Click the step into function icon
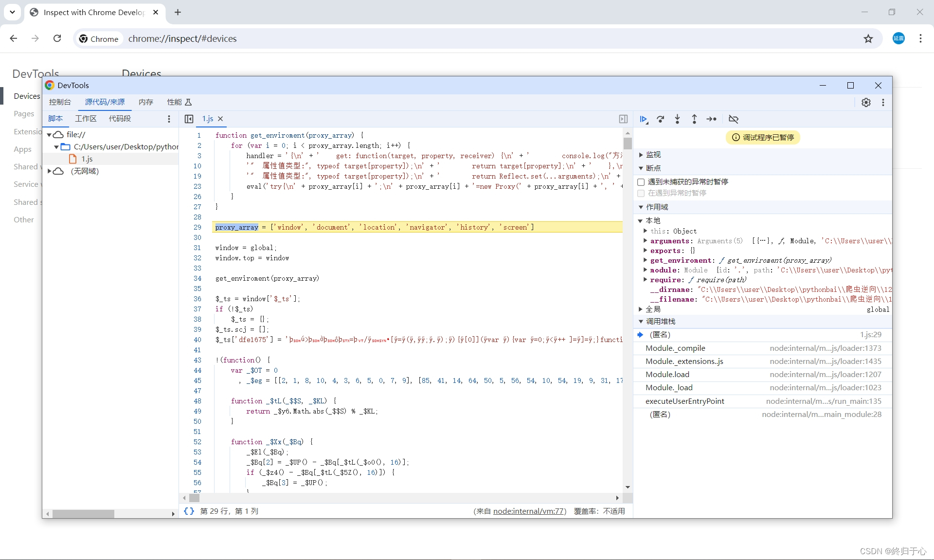Image resolution: width=934 pixels, height=560 pixels. point(677,119)
